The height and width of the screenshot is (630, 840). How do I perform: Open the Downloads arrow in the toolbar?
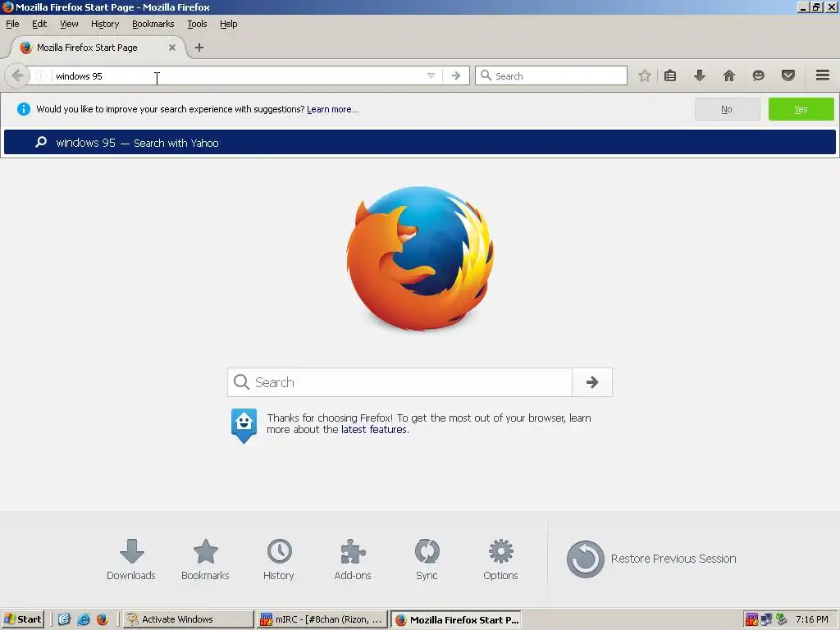pyautogui.click(x=699, y=75)
